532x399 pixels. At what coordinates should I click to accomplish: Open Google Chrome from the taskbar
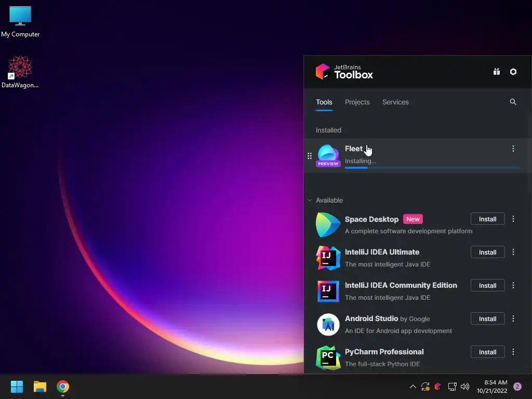(63, 387)
